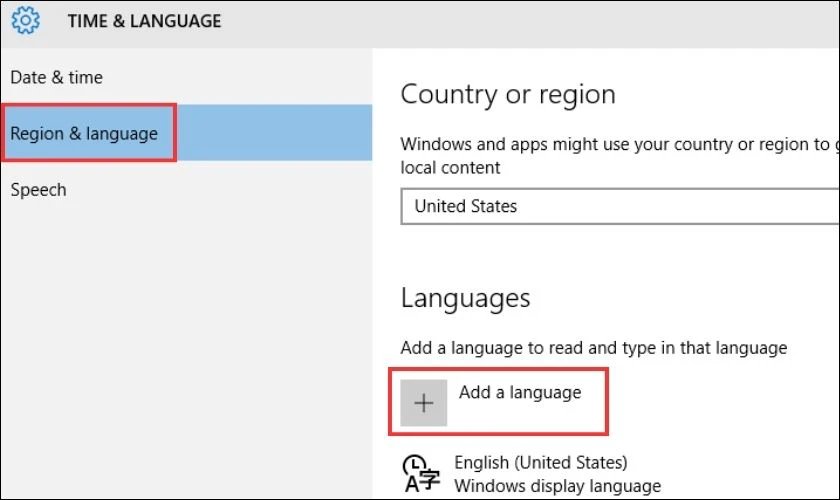Click the Settings gear icon

tap(26, 20)
